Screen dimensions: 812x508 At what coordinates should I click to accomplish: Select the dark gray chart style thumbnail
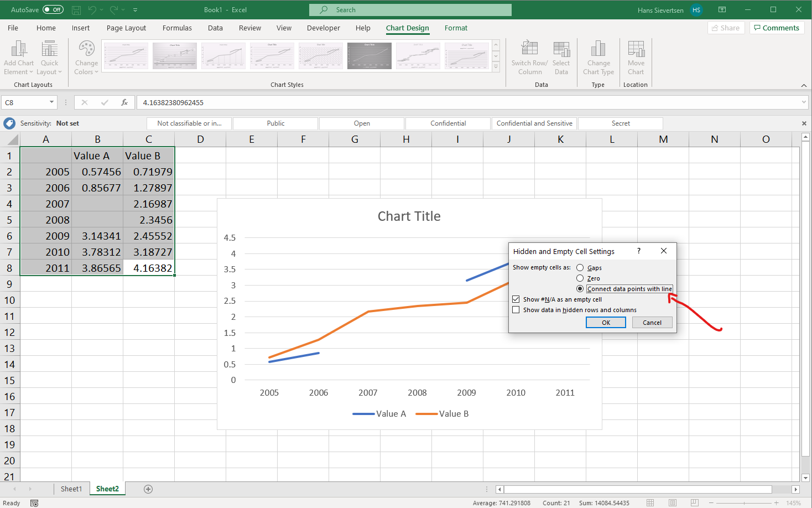click(x=369, y=56)
